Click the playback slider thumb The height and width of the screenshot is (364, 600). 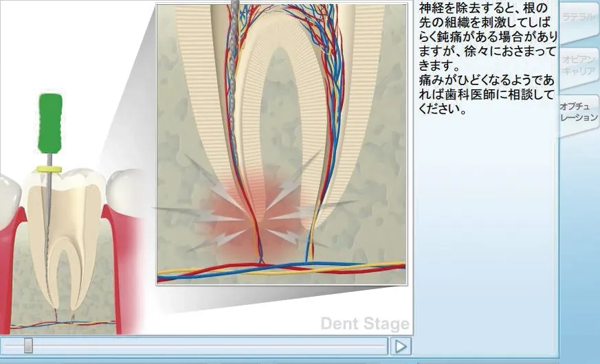(28, 345)
